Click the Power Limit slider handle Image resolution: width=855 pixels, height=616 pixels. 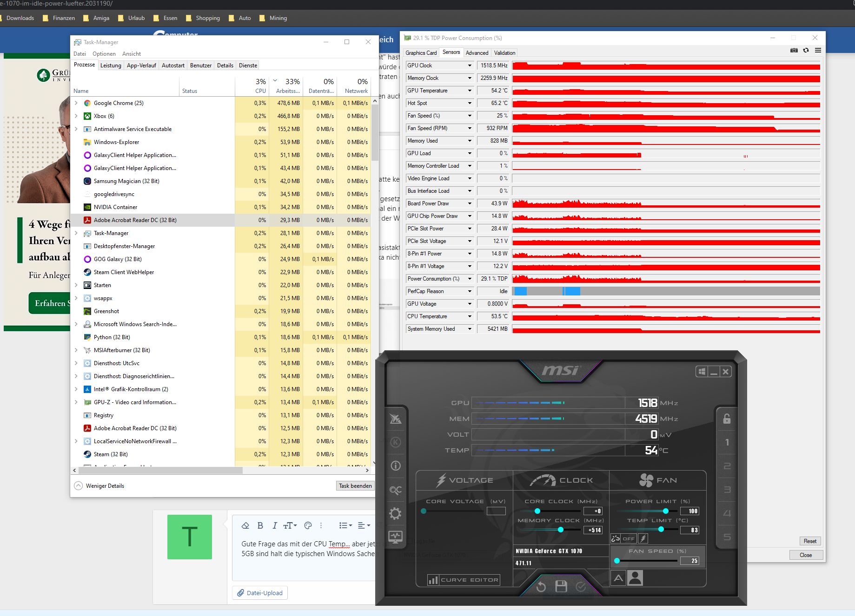666,511
